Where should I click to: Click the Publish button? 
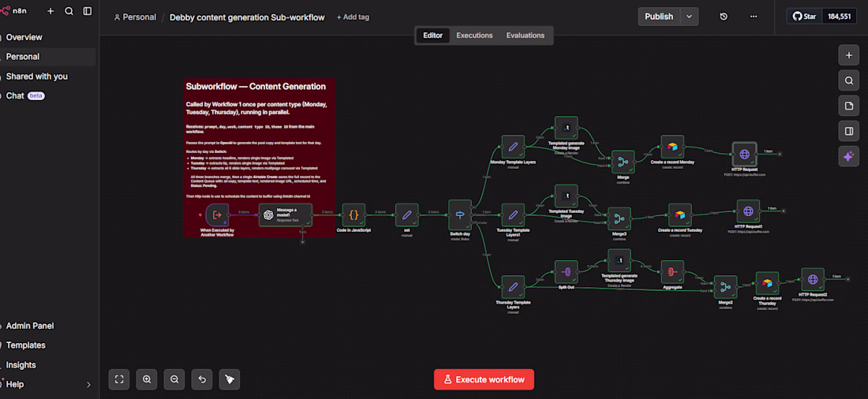click(x=659, y=17)
